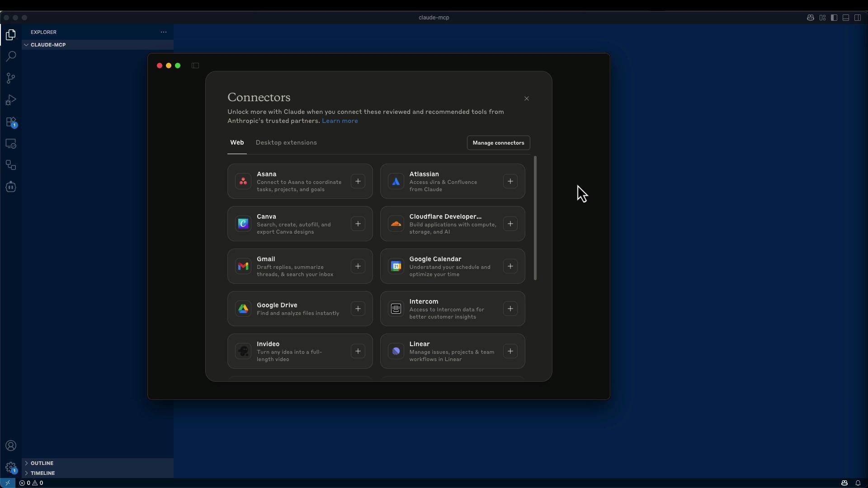
Task: Click the Manage connectors button
Action: tap(498, 143)
